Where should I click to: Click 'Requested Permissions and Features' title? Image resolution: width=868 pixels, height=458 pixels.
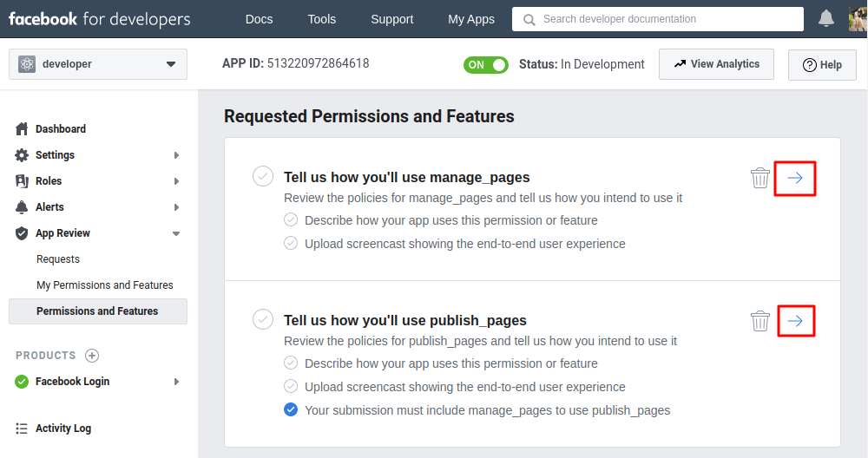coord(369,116)
